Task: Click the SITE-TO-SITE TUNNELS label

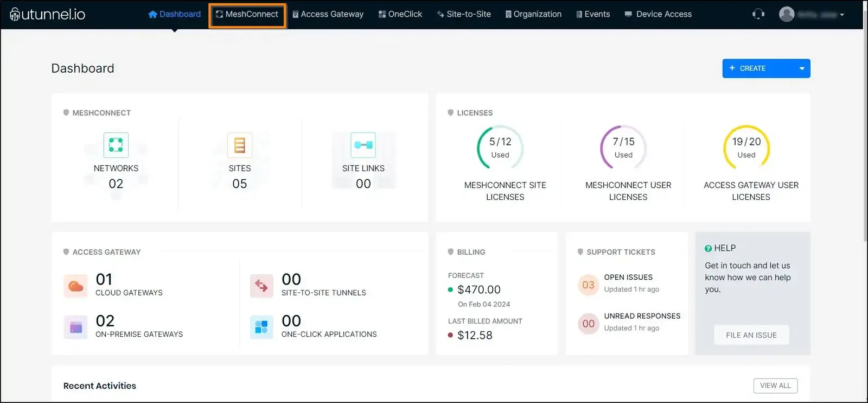Action: (x=324, y=293)
